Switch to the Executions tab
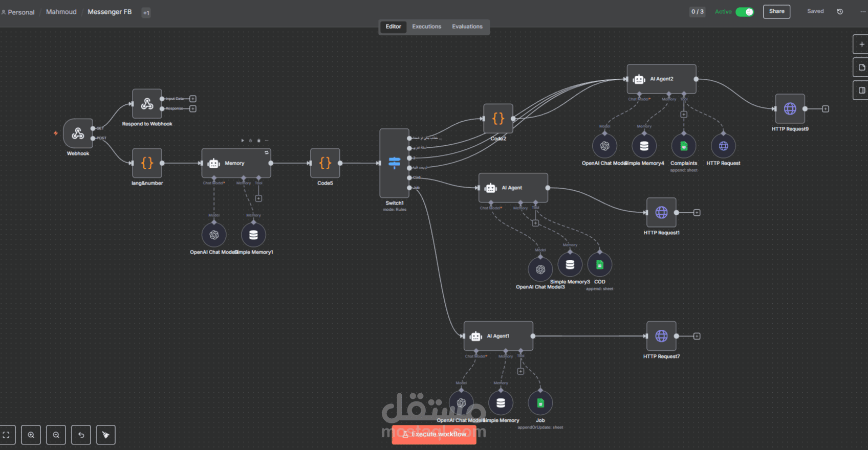 coord(426,27)
